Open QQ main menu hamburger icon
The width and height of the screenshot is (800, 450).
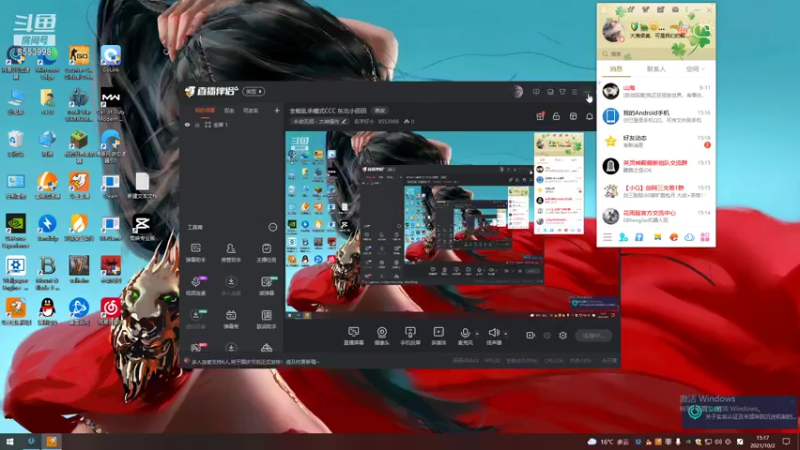tap(607, 237)
